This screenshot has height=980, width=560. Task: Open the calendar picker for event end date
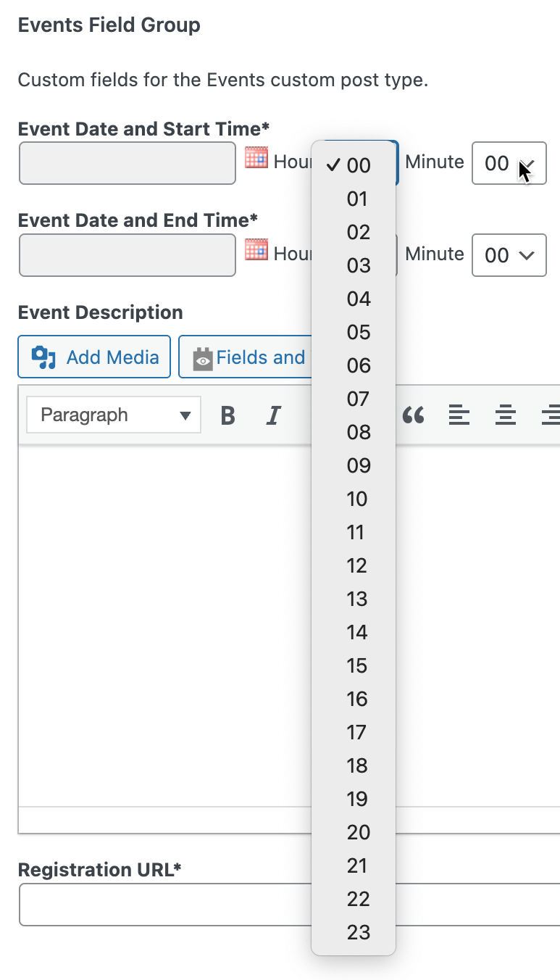pos(256,251)
